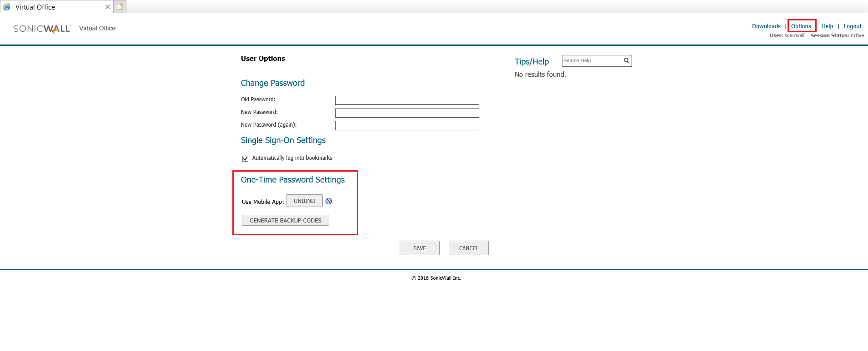
Task: Click the SonicWall logo
Action: point(42,29)
